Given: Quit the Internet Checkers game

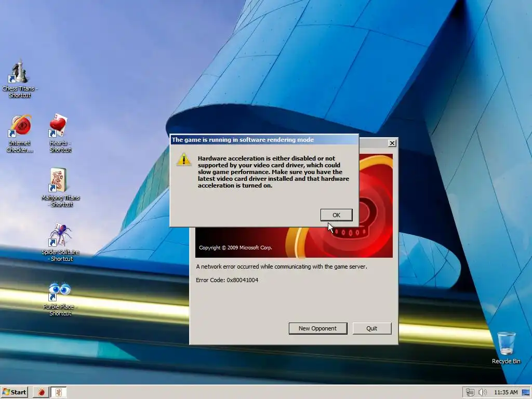Looking at the screenshot, I should point(372,328).
